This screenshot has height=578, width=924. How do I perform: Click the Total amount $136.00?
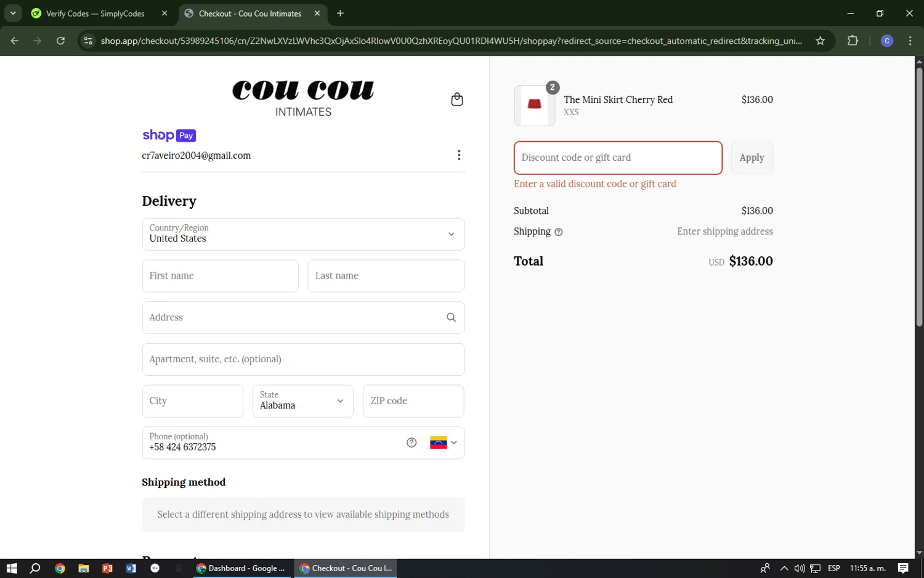point(751,261)
